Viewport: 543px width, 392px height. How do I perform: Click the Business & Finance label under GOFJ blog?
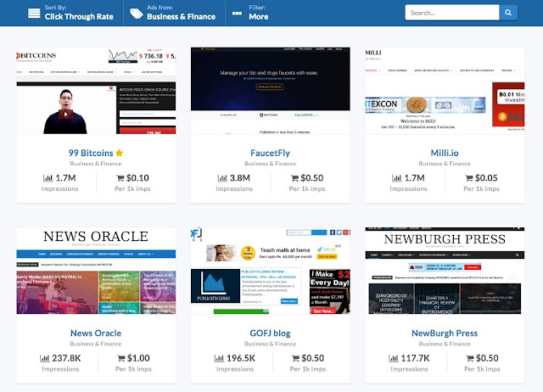coord(270,344)
